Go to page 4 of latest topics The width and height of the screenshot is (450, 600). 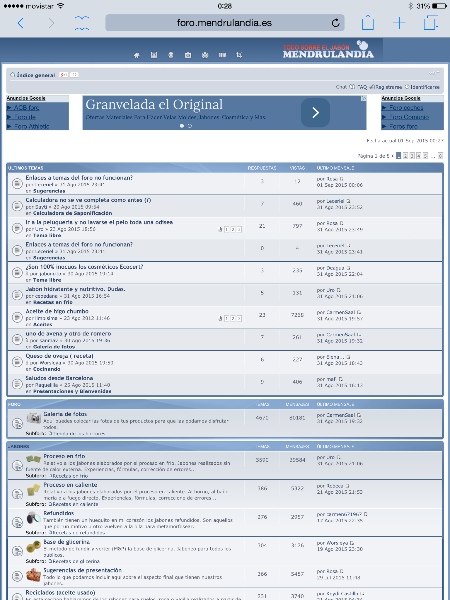coord(419,156)
